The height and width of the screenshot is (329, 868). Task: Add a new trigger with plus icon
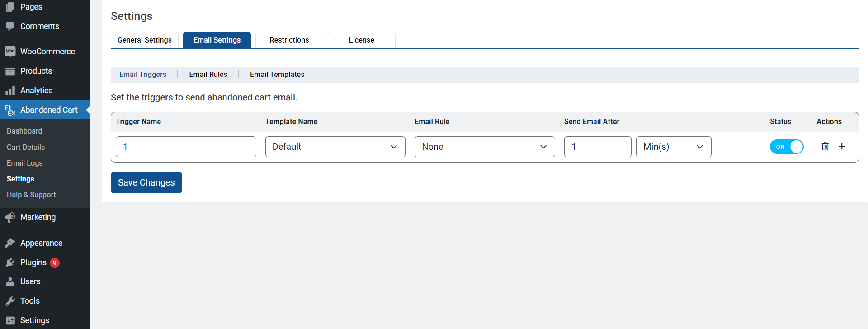[x=842, y=146]
